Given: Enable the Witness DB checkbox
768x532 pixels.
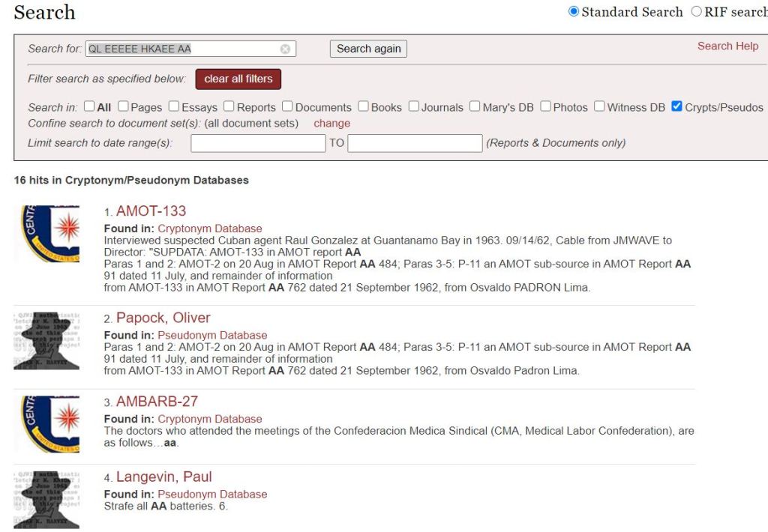Looking at the screenshot, I should click(x=599, y=106).
